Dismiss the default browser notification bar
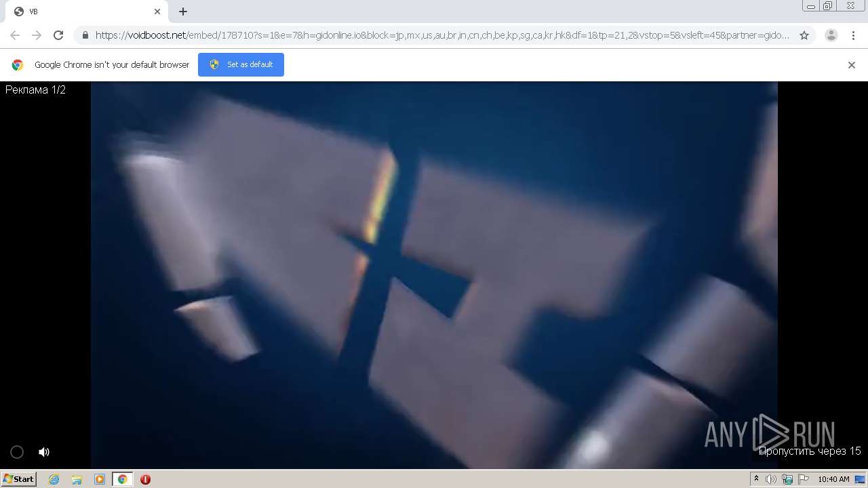 pyautogui.click(x=852, y=65)
